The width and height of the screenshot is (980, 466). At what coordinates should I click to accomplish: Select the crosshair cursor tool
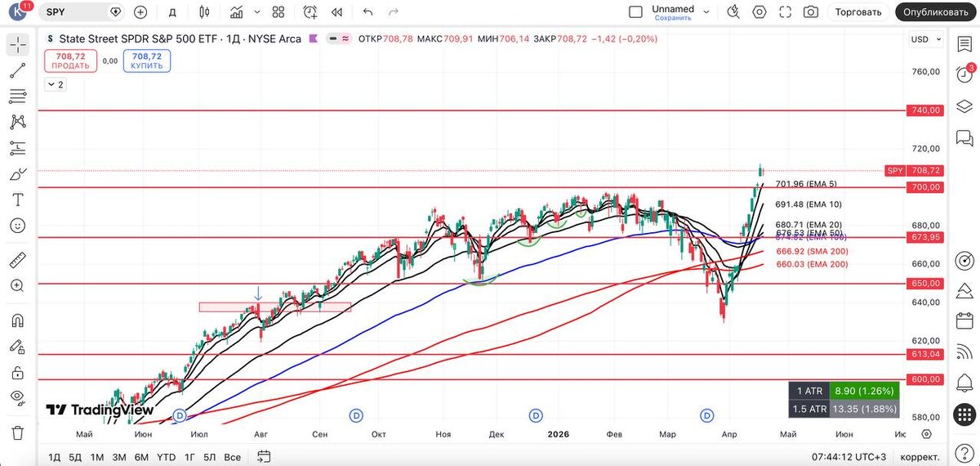(x=17, y=45)
